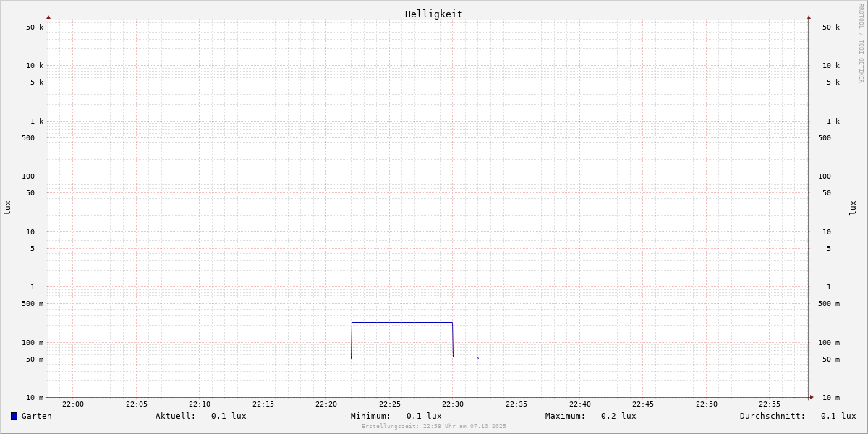Click the 22:20 time axis label

pyautogui.click(x=326, y=404)
